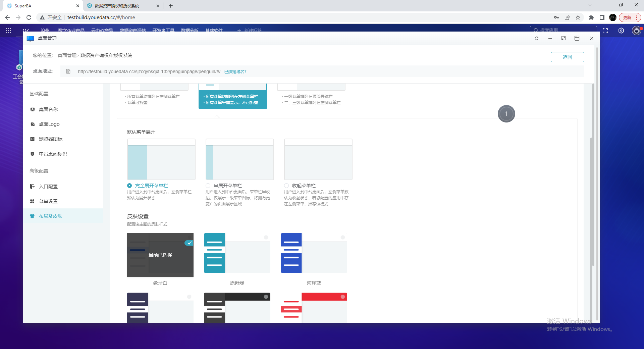Open the hexagon settings icon in the top bar
Viewport: 644px width, 349px height.
pyautogui.click(x=621, y=31)
